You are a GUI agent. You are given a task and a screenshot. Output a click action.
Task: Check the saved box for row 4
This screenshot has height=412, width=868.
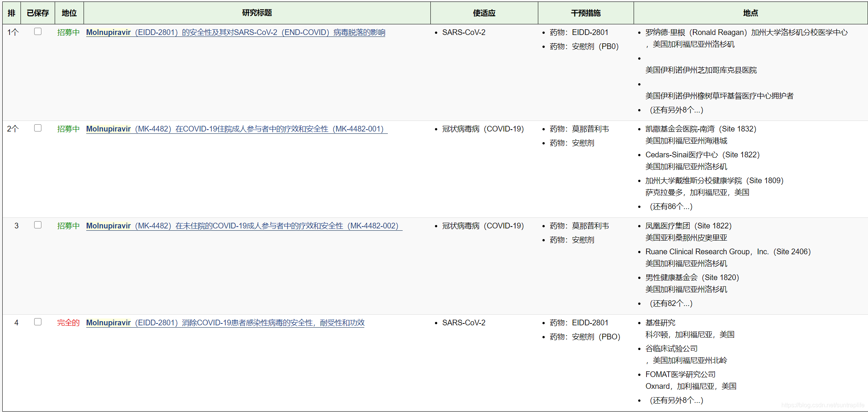38,322
